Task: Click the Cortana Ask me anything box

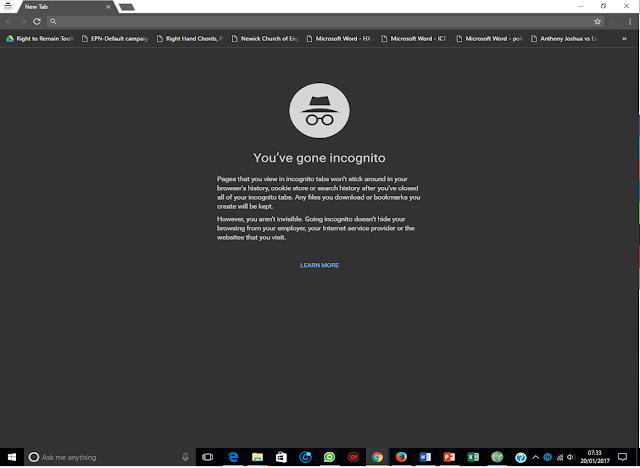Action: (110, 457)
